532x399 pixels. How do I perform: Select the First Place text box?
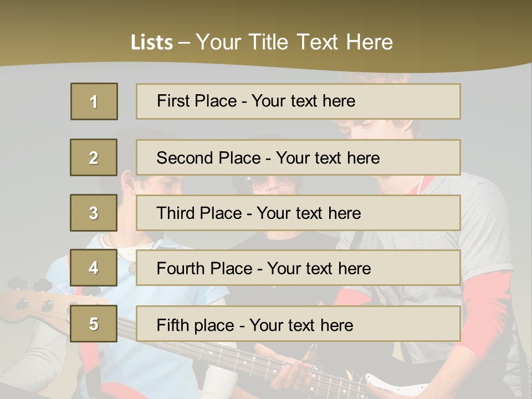click(x=298, y=101)
